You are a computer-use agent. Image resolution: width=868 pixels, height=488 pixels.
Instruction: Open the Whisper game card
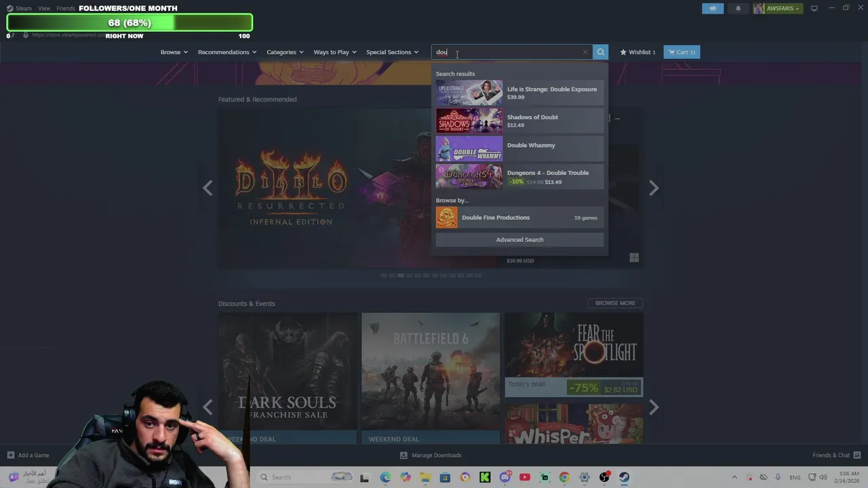tap(574, 424)
